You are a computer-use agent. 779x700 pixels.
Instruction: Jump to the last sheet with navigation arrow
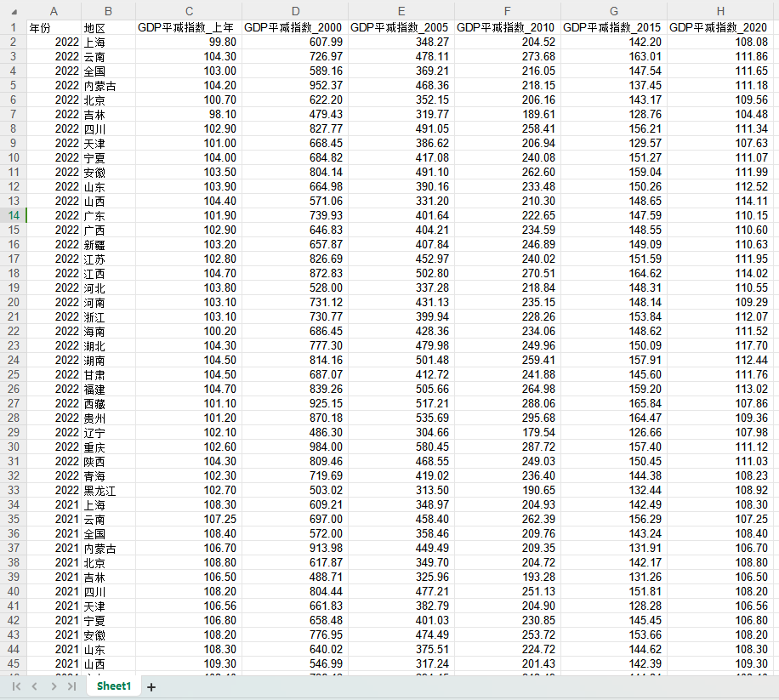(x=71, y=686)
